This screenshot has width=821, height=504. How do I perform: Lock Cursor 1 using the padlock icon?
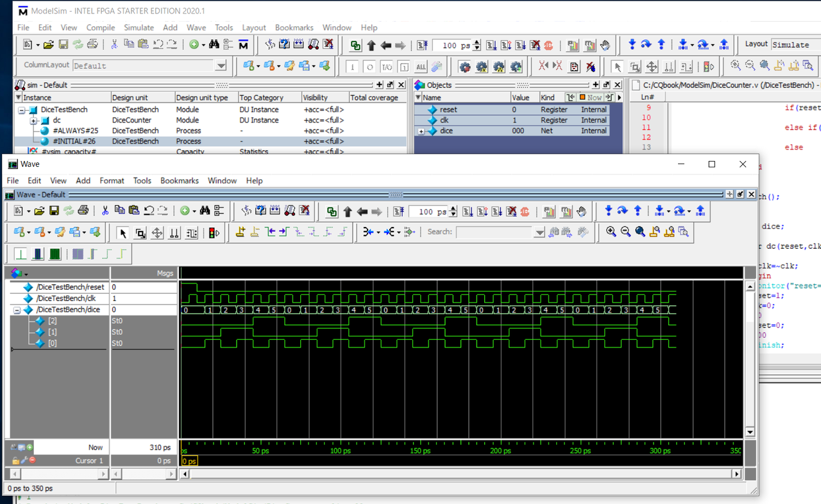coord(15,460)
